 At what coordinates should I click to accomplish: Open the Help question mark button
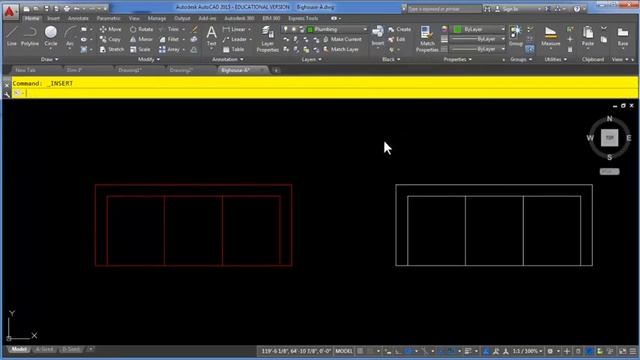(x=576, y=9)
